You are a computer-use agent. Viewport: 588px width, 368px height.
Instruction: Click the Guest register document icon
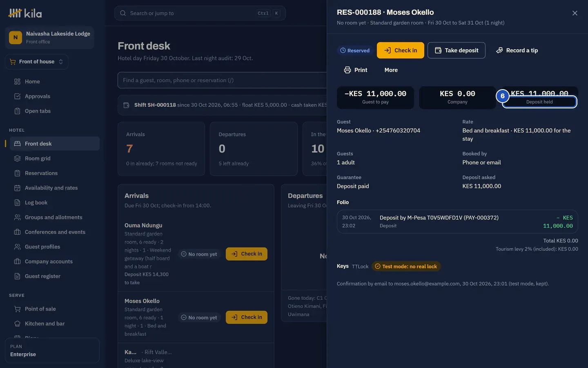(17, 276)
